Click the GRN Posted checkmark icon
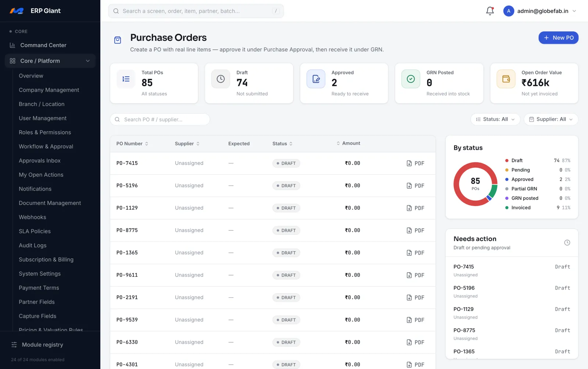The width and height of the screenshot is (588, 369). [411, 79]
